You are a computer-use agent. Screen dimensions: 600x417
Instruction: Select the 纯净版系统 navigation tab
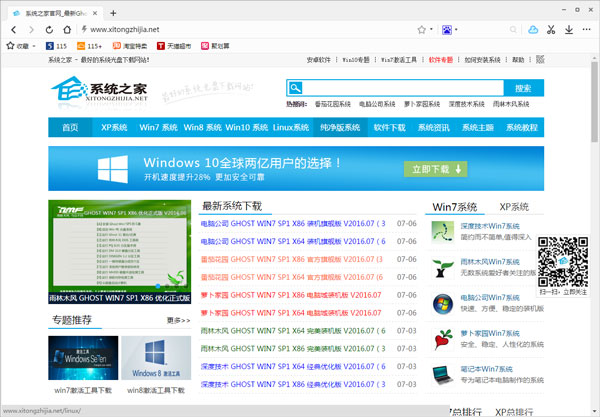(x=341, y=128)
